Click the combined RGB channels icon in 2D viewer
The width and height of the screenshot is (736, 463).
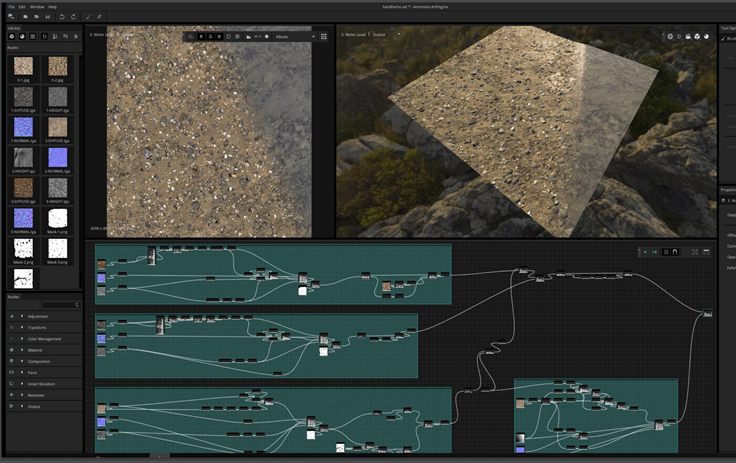tap(191, 37)
